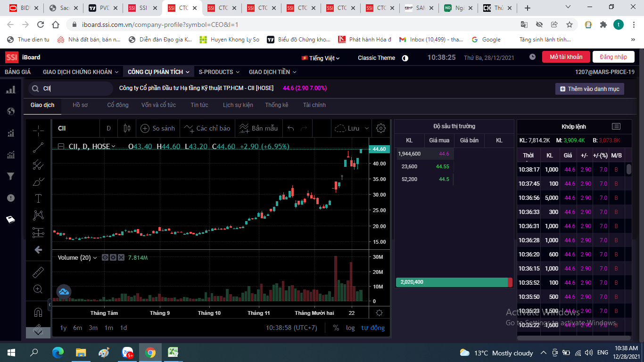Click the green buy volume bar 2,020,400
This screenshot has width=644, height=362.
[452, 282]
